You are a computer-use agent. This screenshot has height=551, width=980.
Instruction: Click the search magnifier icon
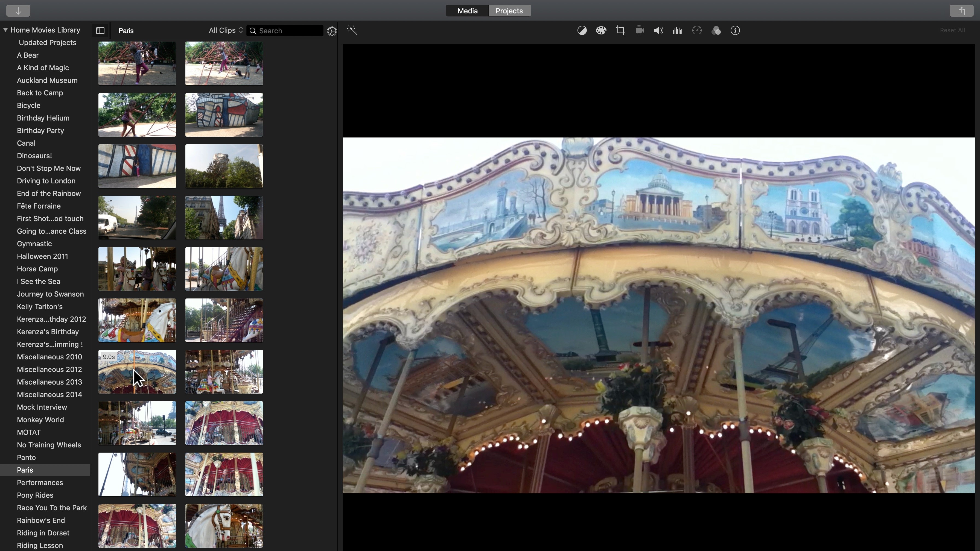click(253, 31)
